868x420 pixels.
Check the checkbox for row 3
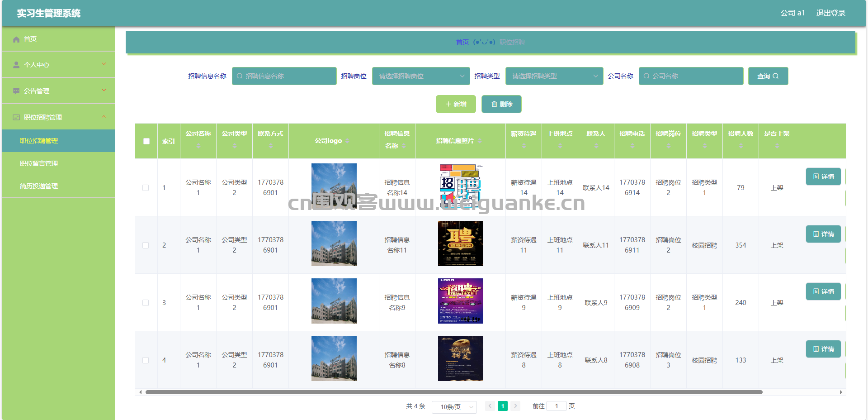(x=146, y=303)
